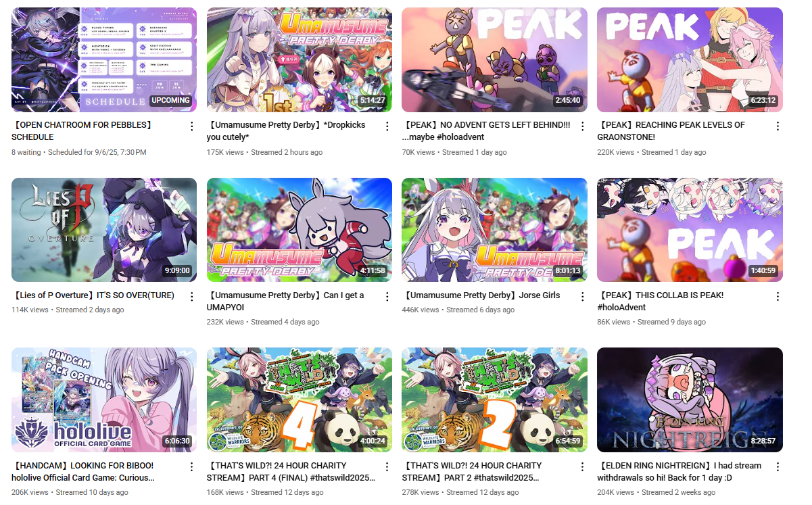The image size is (812, 505).
Task: Open more actions for NO ADVENT GETS LEFT BEHIND
Action: point(583,126)
